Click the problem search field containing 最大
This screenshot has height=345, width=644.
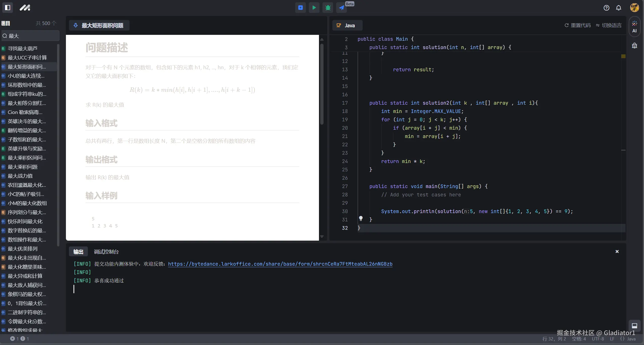point(30,36)
